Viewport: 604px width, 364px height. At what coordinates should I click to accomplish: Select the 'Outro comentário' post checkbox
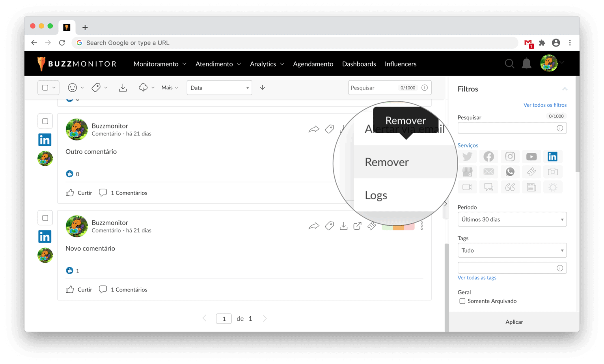45,121
